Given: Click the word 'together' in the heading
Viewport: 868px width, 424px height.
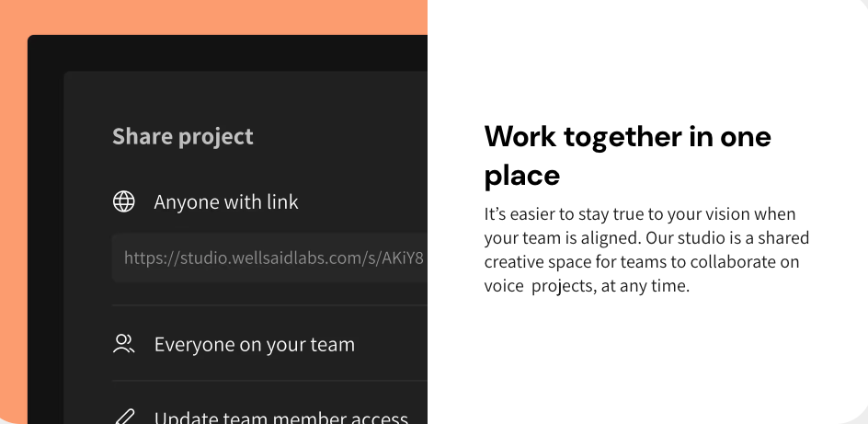Looking at the screenshot, I should [616, 136].
